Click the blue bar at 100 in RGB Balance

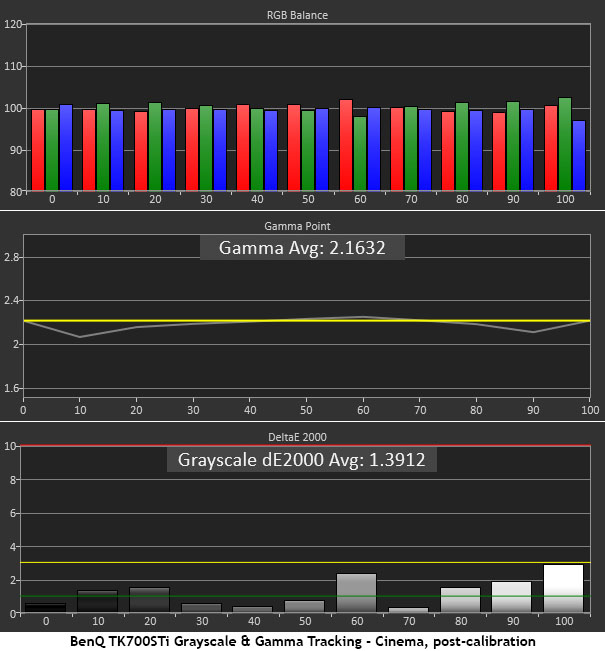tap(580, 155)
